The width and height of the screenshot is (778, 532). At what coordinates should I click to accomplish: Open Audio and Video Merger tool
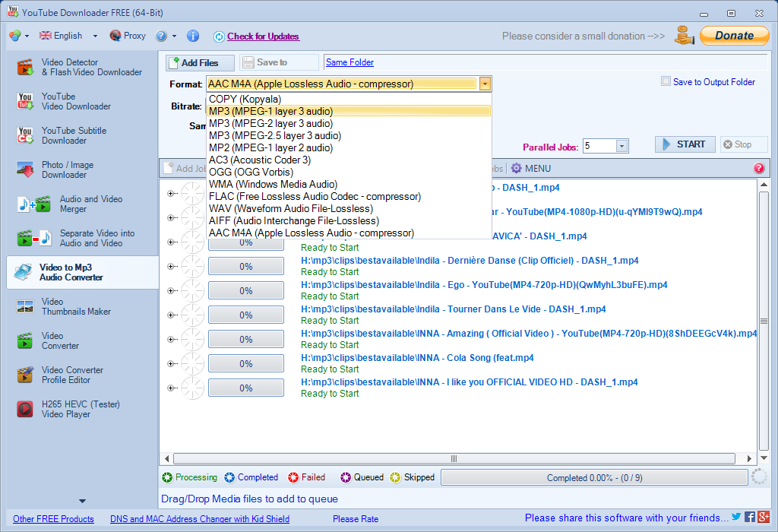[x=71, y=204]
